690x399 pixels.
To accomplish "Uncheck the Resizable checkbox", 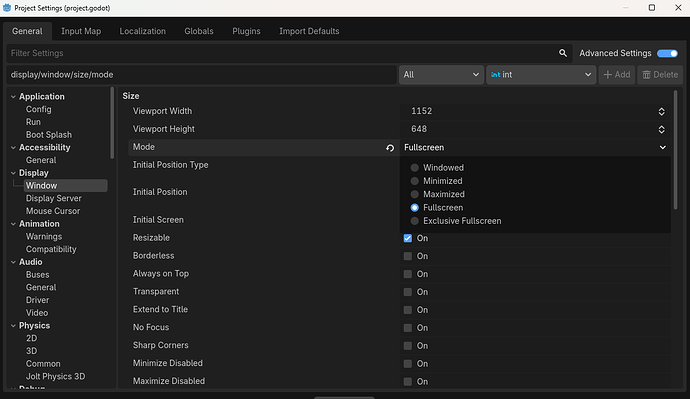I will pyautogui.click(x=407, y=238).
